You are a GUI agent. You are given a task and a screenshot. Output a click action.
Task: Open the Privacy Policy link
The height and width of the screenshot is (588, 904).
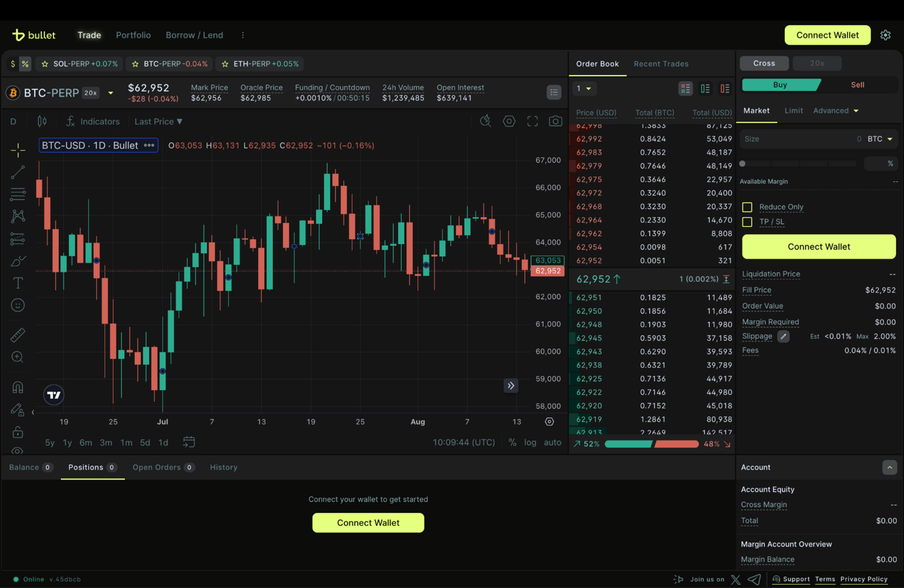[864, 579]
